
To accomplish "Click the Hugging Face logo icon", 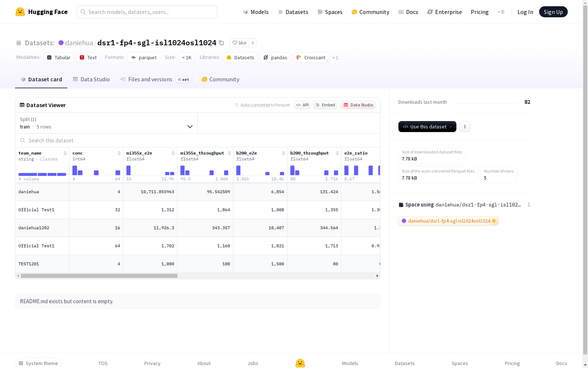I will pyautogui.click(x=20, y=12).
